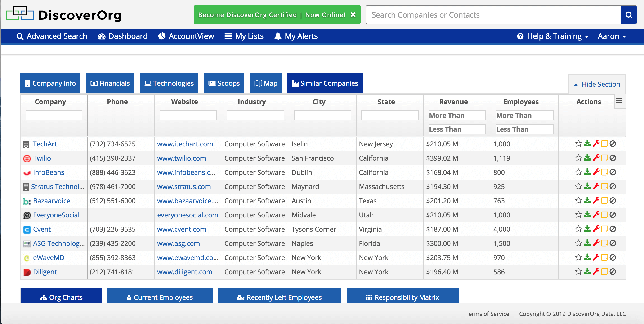Add a note to Stratus Technologies row
Image resolution: width=644 pixels, height=324 pixels.
point(604,186)
